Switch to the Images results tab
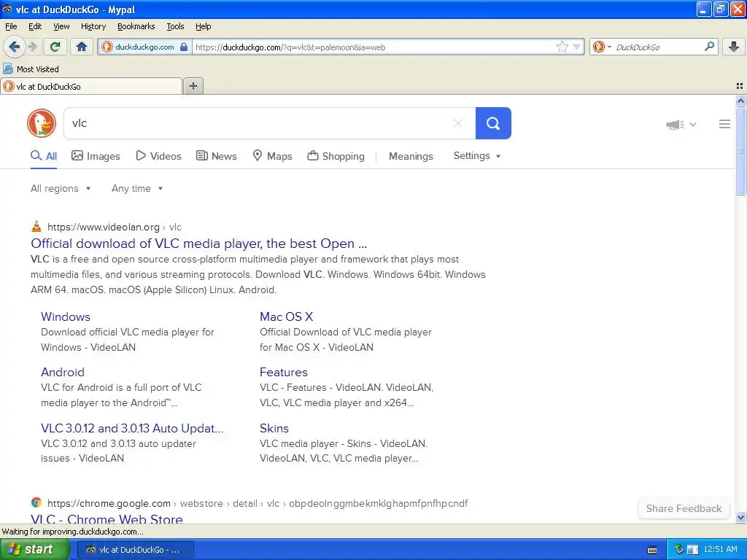 pyautogui.click(x=96, y=156)
